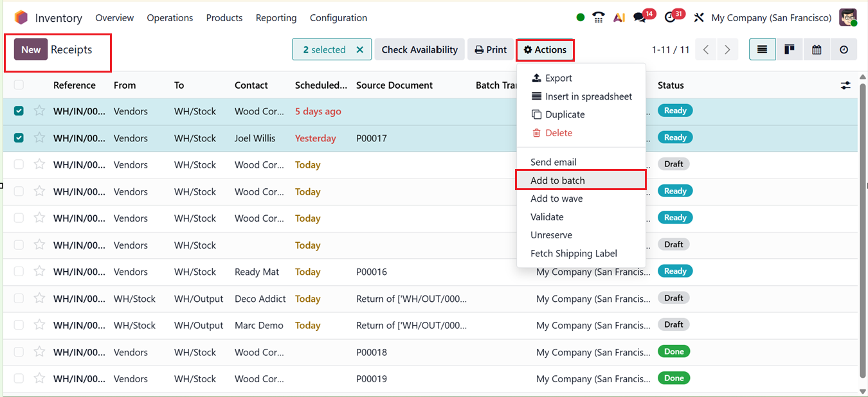This screenshot has width=868, height=397.
Task: Sort by Contact column header
Action: (x=251, y=85)
